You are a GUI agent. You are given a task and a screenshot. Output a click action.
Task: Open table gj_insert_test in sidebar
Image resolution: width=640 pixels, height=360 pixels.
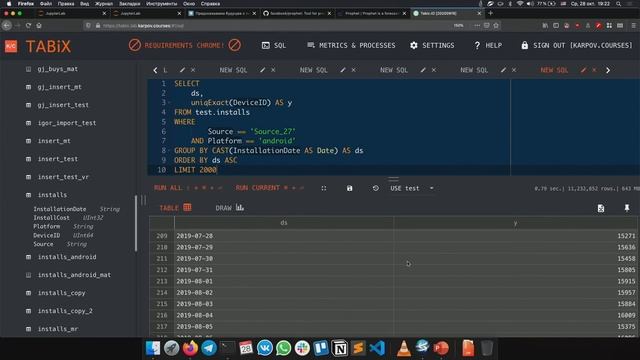click(63, 105)
